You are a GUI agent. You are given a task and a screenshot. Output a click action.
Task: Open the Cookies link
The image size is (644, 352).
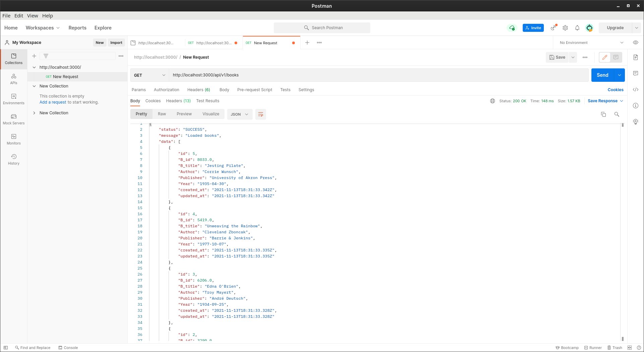(616, 90)
